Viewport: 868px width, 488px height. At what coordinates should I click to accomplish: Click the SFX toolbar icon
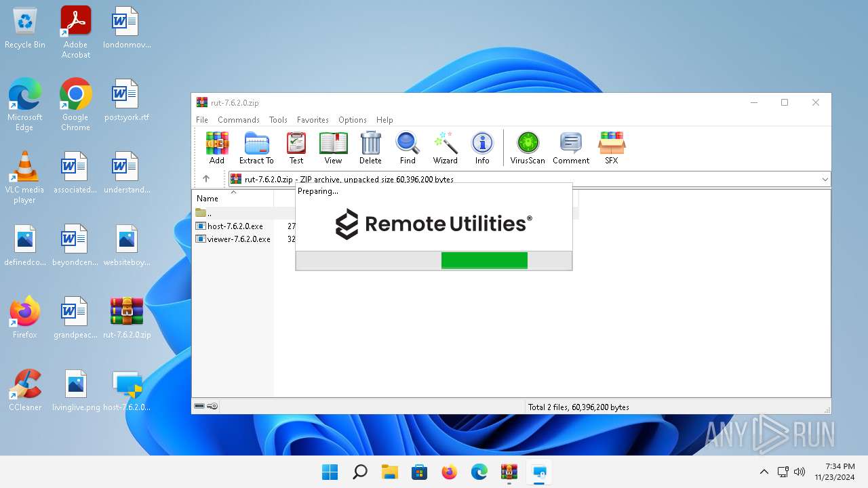(x=612, y=148)
